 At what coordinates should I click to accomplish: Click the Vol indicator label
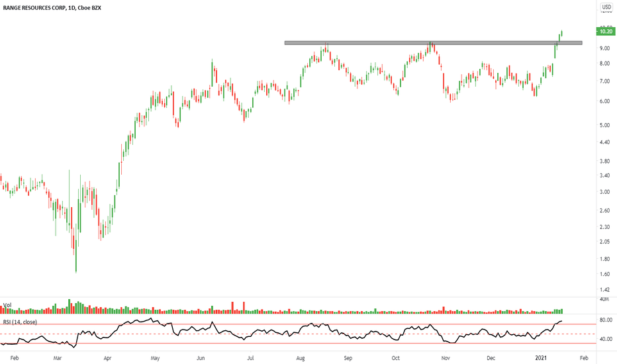(7, 305)
